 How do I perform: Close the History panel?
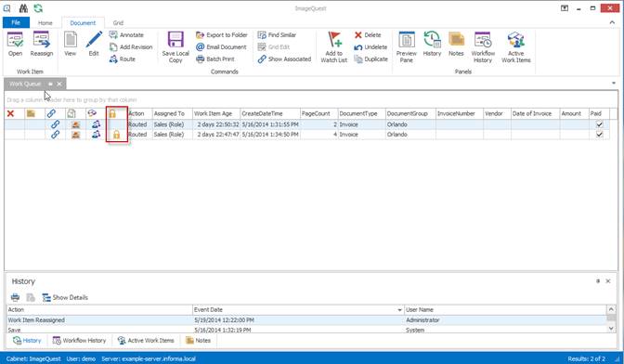tap(608, 280)
